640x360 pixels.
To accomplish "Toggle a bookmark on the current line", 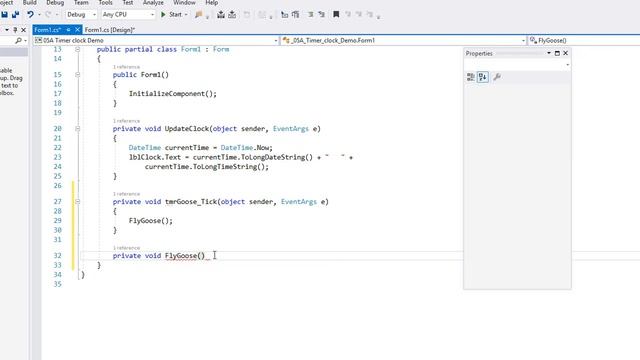I will [336, 14].
